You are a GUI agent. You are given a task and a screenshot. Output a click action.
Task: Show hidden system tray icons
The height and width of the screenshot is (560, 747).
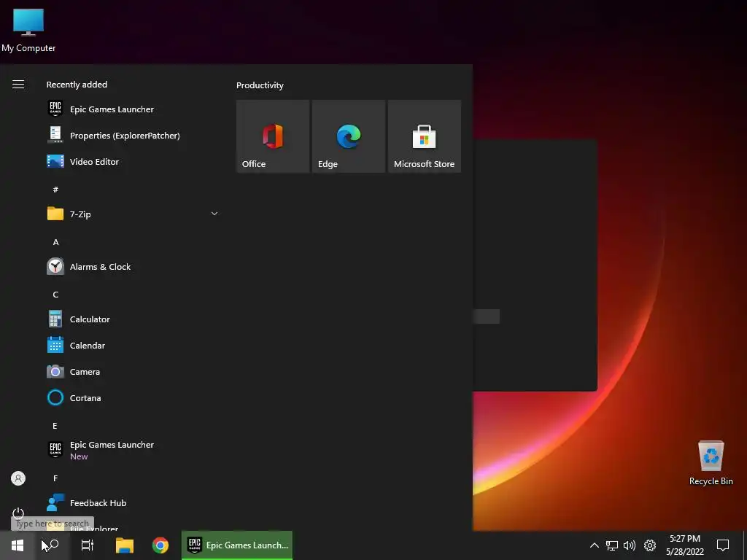pyautogui.click(x=594, y=545)
